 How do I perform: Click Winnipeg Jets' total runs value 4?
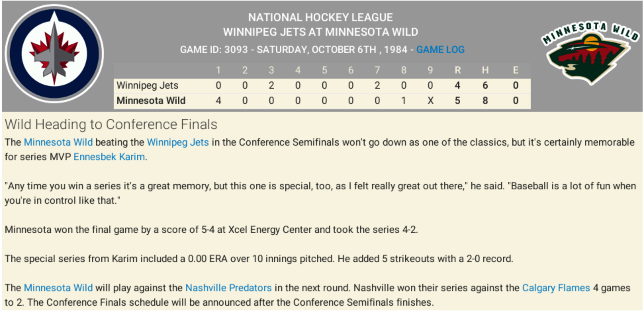pos(458,85)
